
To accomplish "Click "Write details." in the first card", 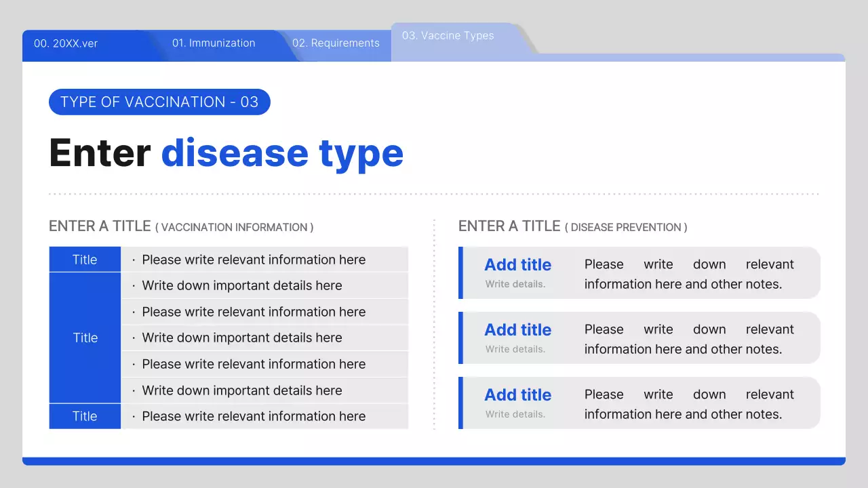I will (515, 284).
